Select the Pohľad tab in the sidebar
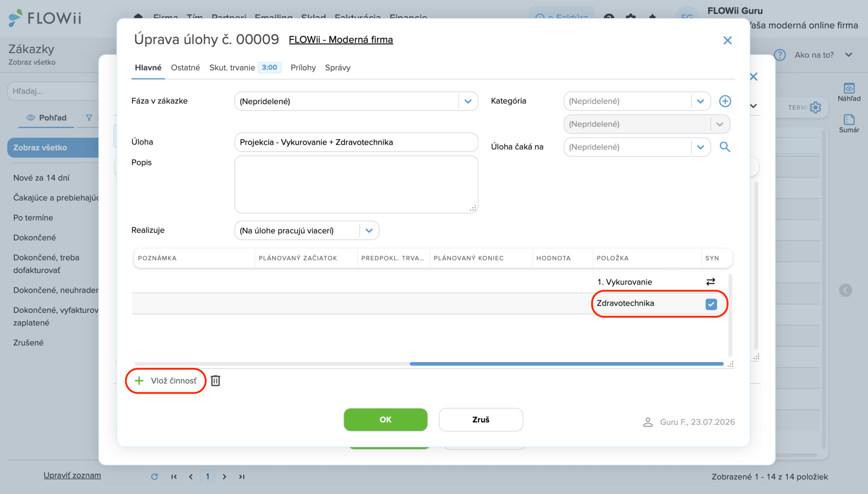Viewport: 868px width, 494px height. [46, 118]
